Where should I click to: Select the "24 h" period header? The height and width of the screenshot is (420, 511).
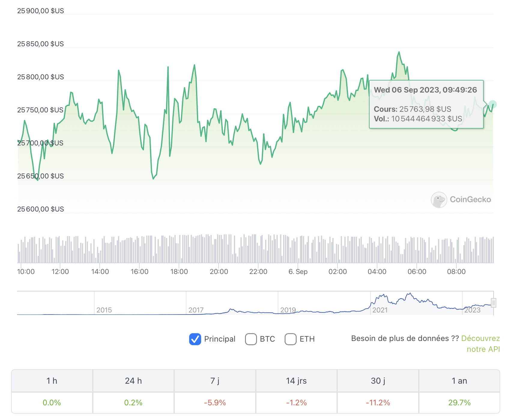[133, 381]
